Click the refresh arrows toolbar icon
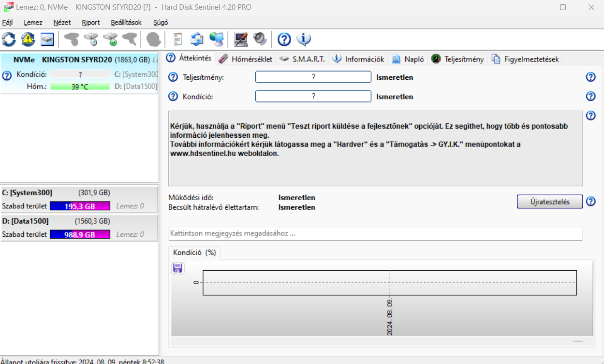The image size is (604, 364). [9, 39]
